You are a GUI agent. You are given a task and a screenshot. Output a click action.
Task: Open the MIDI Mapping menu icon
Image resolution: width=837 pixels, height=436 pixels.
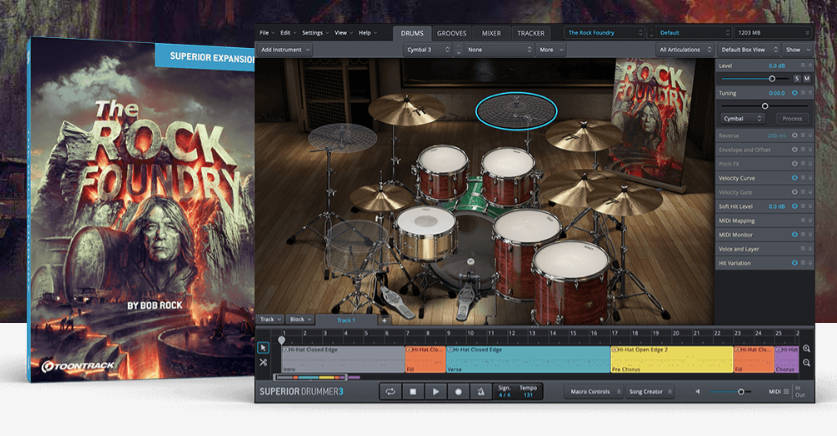click(803, 220)
